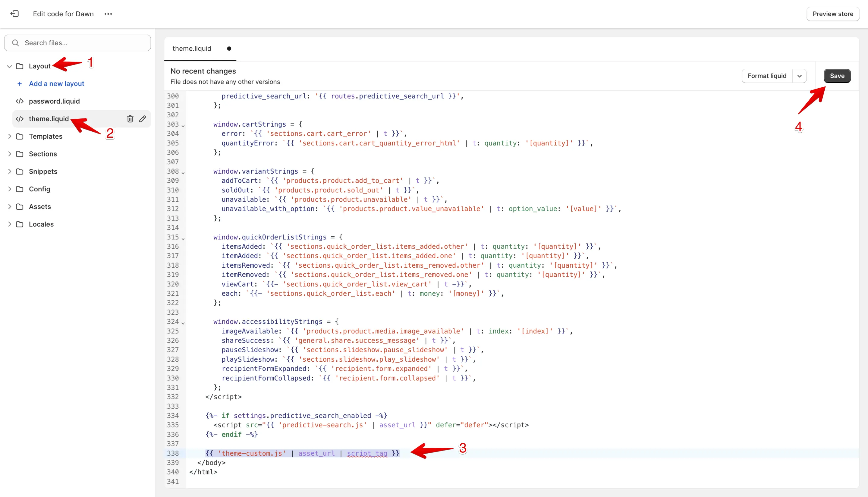Image resolution: width=868 pixels, height=497 pixels.
Task: Click the Layout folder icon
Action: [x=20, y=66]
